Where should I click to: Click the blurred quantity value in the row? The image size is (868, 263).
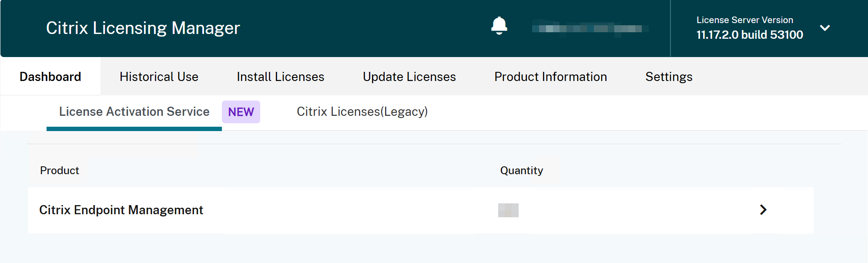click(x=508, y=210)
